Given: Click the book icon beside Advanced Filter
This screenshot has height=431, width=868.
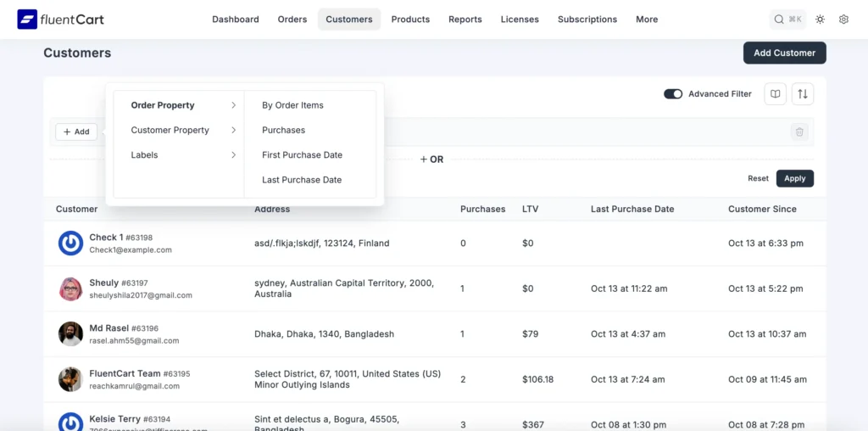Looking at the screenshot, I should (x=775, y=94).
